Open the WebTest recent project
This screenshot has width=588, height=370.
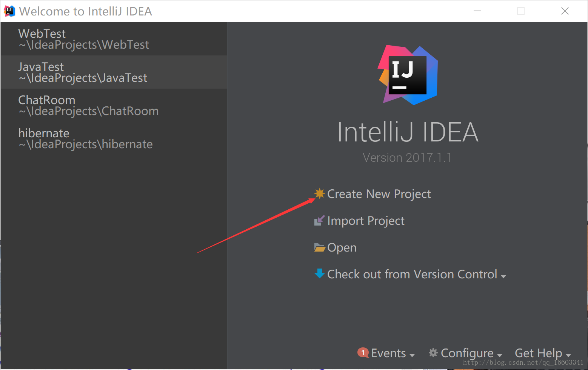point(114,39)
